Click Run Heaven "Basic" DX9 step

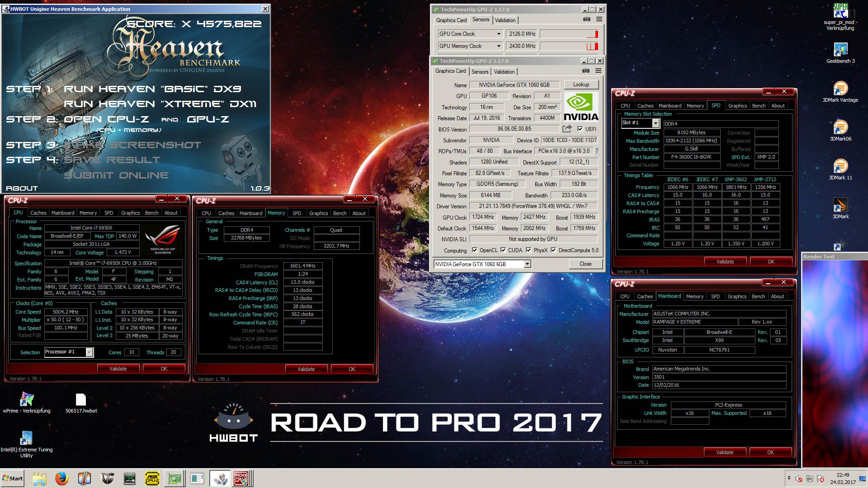[152, 89]
